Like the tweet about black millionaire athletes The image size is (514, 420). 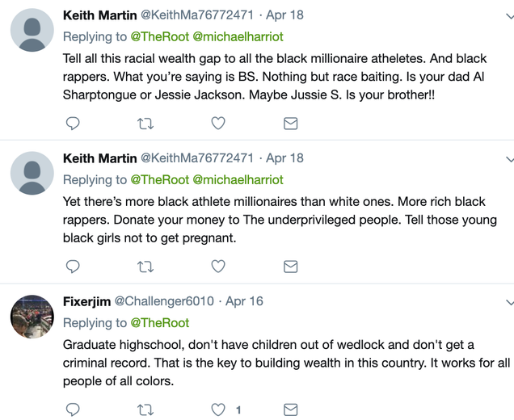click(218, 124)
